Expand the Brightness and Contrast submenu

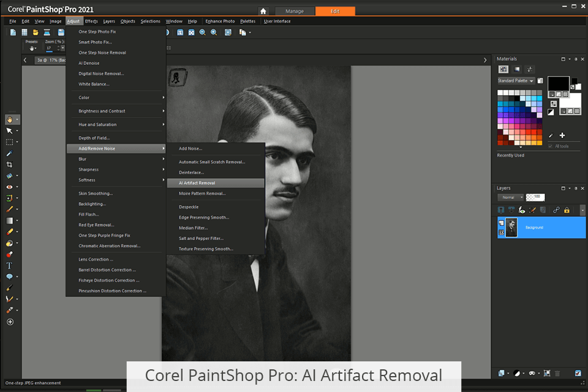(x=116, y=111)
